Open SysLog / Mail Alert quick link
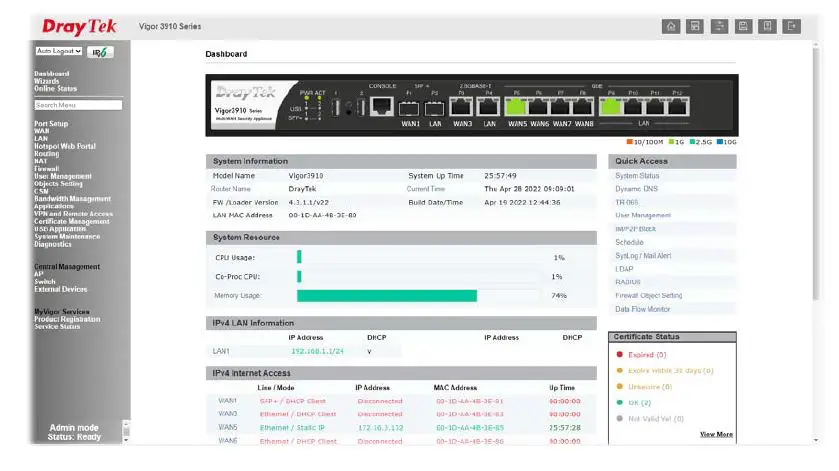839x471 pixels. (643, 256)
